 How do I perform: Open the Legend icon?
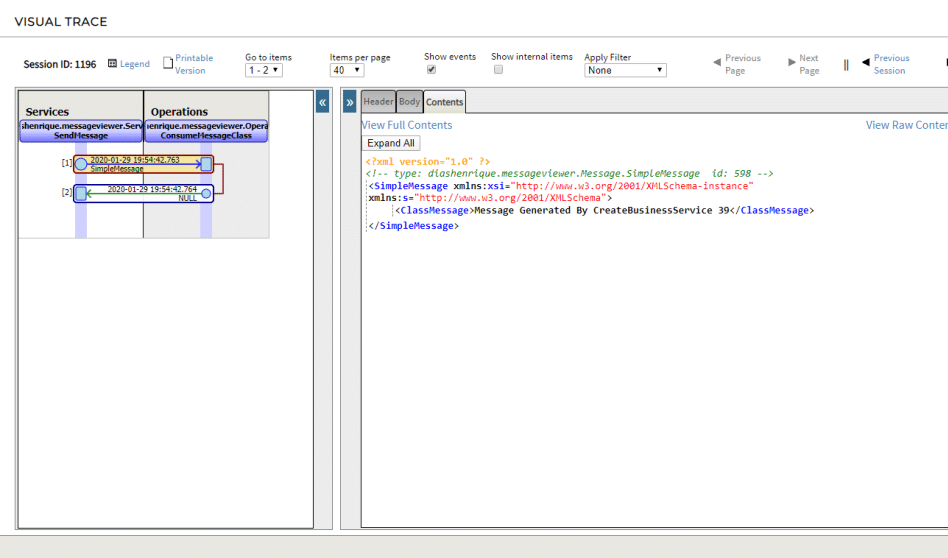112,63
